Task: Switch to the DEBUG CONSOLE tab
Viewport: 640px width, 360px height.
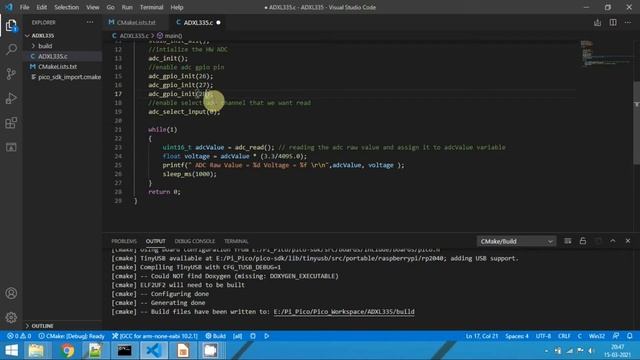Action: [194, 241]
